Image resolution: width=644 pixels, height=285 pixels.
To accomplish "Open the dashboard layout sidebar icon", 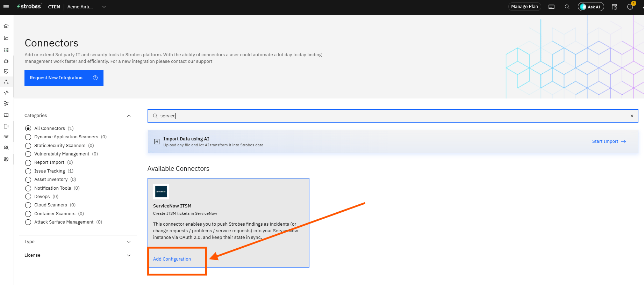I will 6,38.
